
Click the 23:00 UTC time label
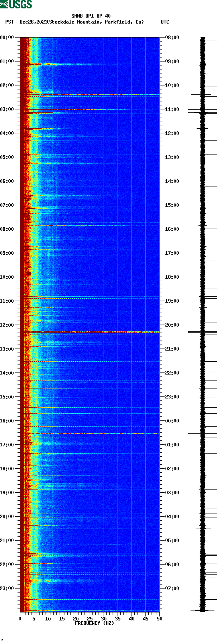coord(172,397)
